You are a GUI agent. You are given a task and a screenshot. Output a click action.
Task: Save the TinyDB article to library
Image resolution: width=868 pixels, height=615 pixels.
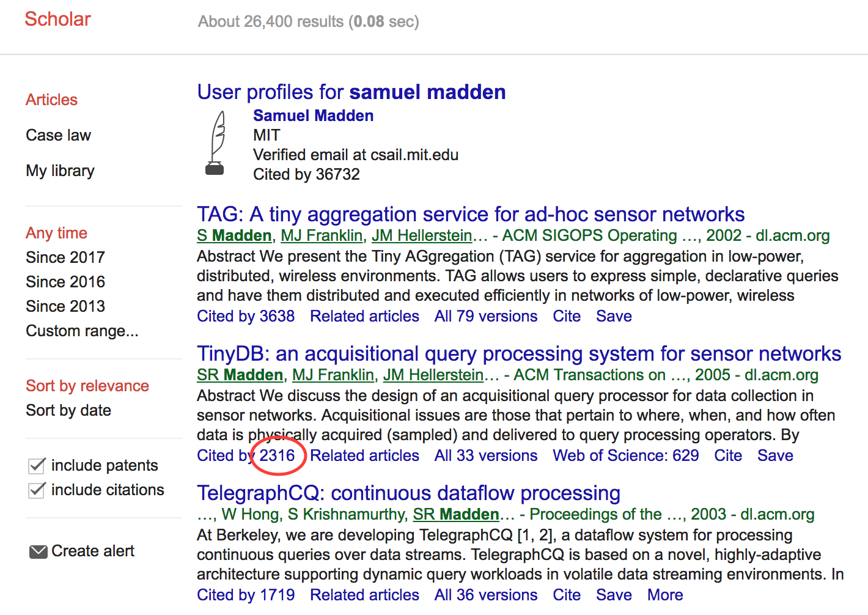click(x=775, y=455)
